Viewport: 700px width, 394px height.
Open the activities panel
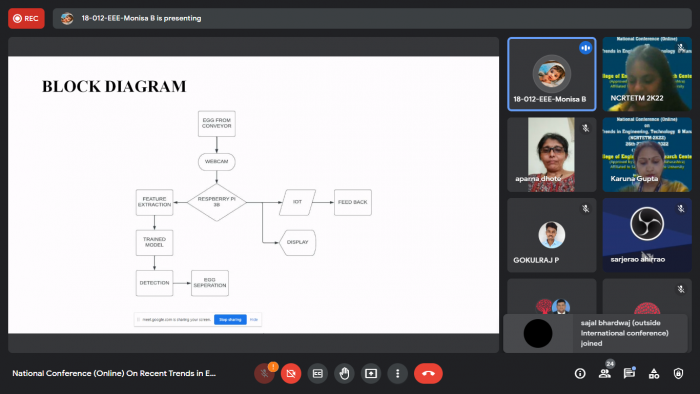(654, 373)
